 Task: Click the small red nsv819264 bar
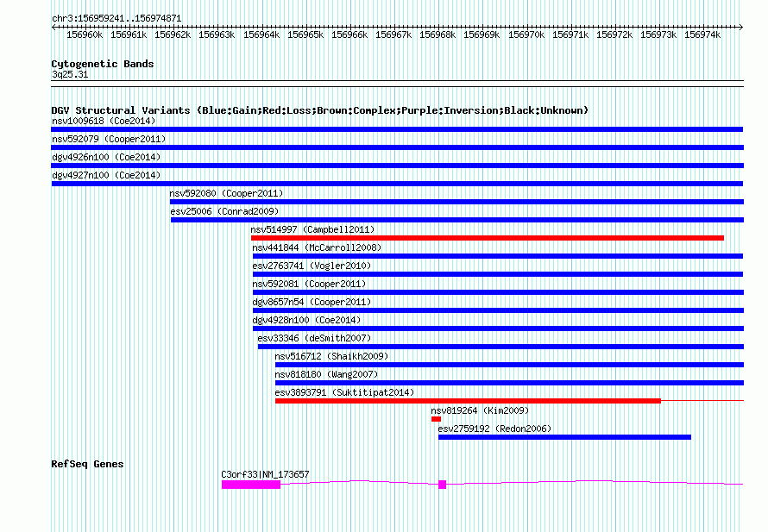pyautogui.click(x=436, y=419)
